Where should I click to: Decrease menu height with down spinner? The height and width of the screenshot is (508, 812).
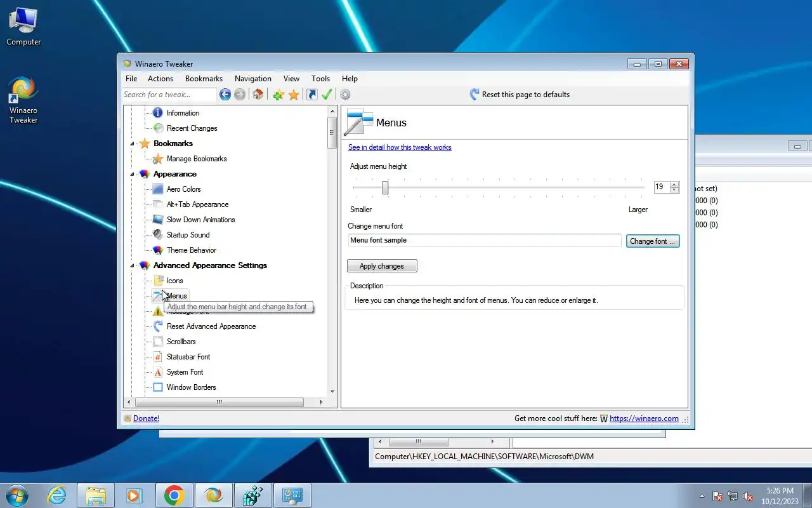point(674,190)
